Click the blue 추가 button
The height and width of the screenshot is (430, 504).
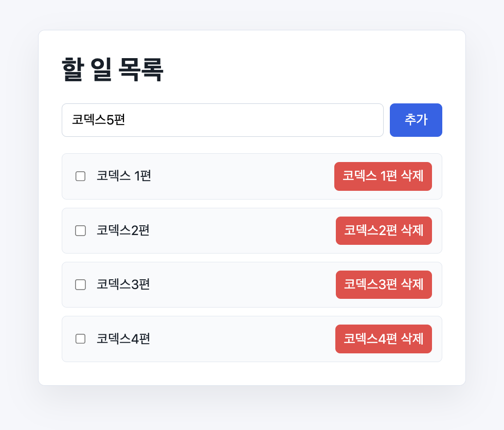[416, 120]
